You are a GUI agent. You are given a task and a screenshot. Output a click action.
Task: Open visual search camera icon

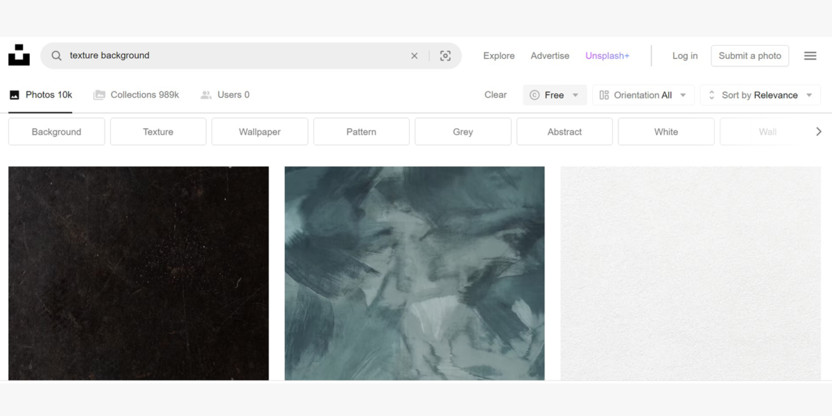[445, 56]
